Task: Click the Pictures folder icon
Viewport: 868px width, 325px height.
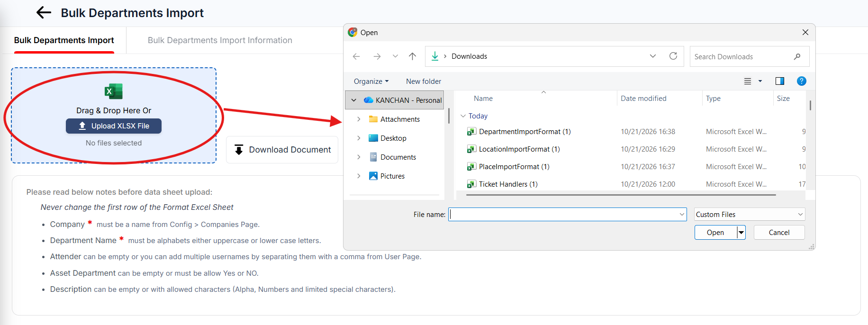Action: (373, 176)
